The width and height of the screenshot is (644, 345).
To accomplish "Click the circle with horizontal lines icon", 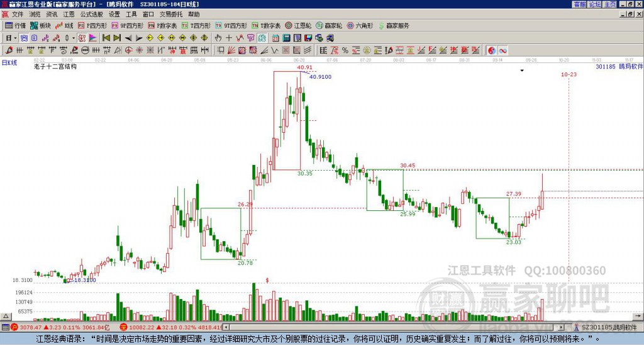I will [85, 50].
